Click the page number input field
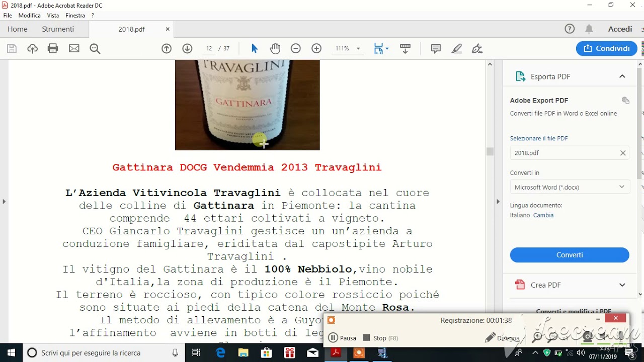This screenshot has width=644, height=362. (x=209, y=49)
